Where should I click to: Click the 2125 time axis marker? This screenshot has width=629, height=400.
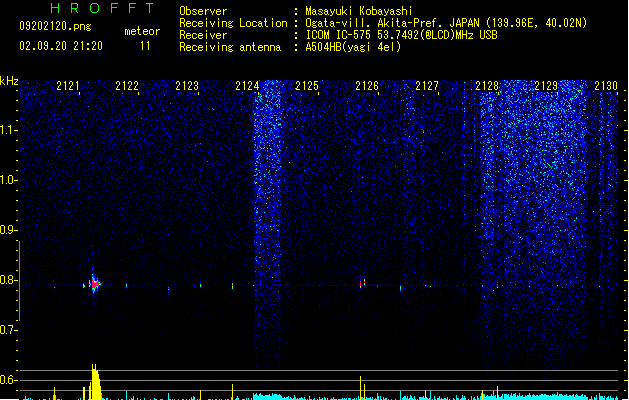click(306, 86)
